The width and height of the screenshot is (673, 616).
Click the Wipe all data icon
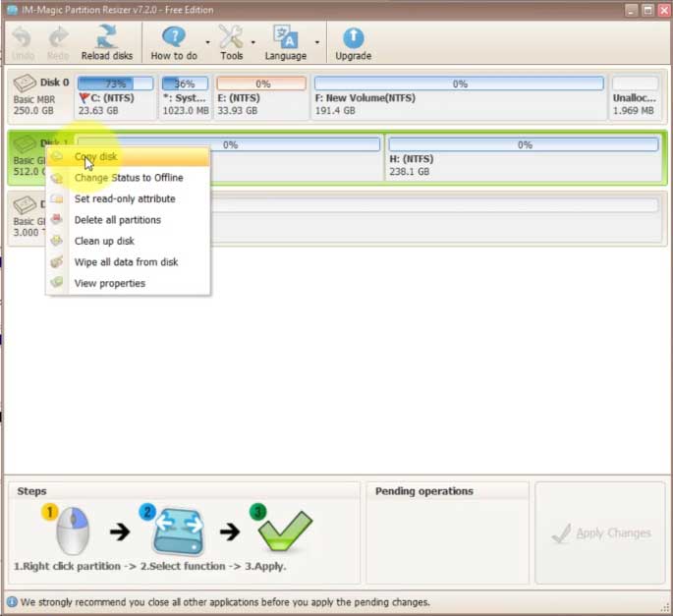(x=57, y=262)
